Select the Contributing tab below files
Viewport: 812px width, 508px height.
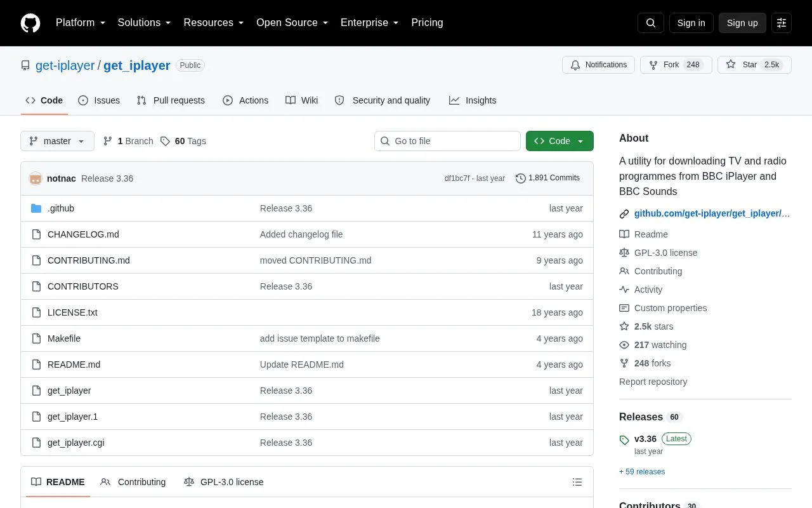tap(133, 482)
